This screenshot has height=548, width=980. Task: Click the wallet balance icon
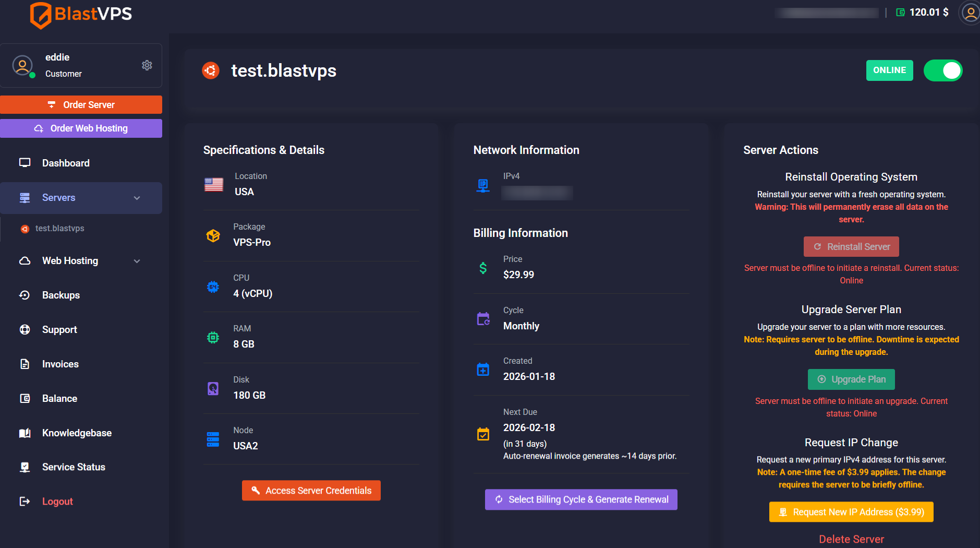click(900, 13)
